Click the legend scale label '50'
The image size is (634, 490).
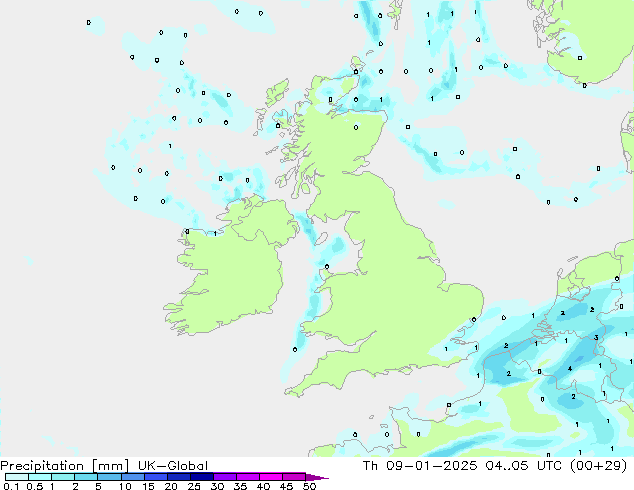309,486
